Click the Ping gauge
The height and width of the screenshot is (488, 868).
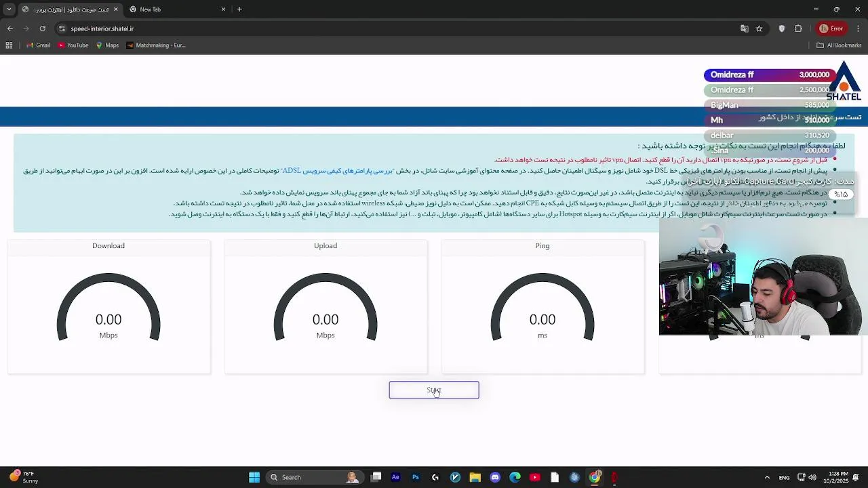pos(542,307)
